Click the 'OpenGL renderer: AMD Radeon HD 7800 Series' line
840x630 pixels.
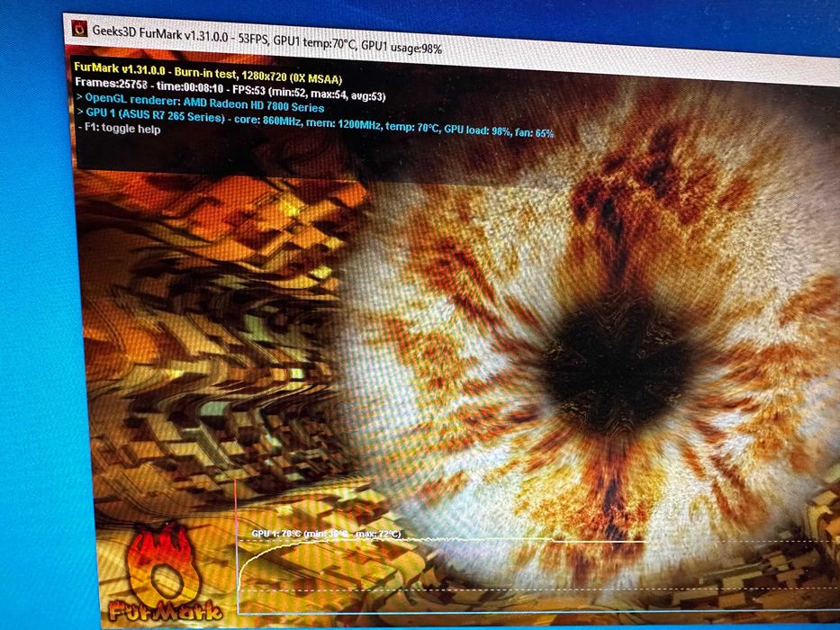(x=201, y=103)
